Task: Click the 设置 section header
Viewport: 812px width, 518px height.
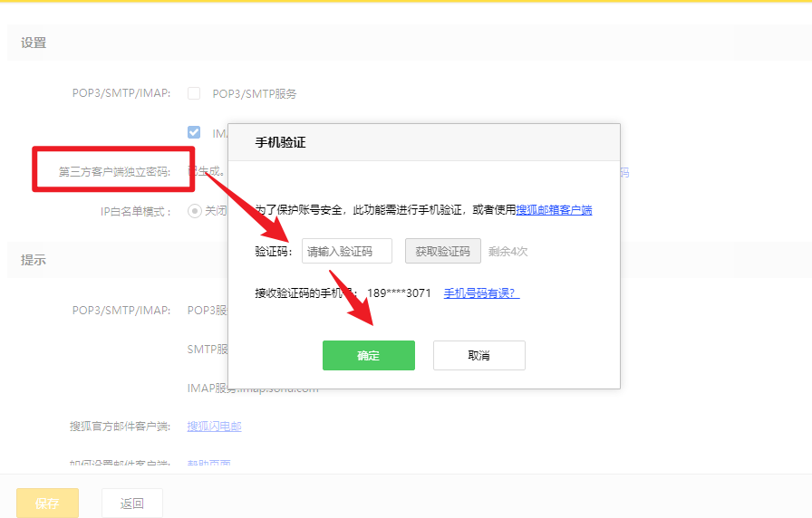Action: pyautogui.click(x=34, y=43)
